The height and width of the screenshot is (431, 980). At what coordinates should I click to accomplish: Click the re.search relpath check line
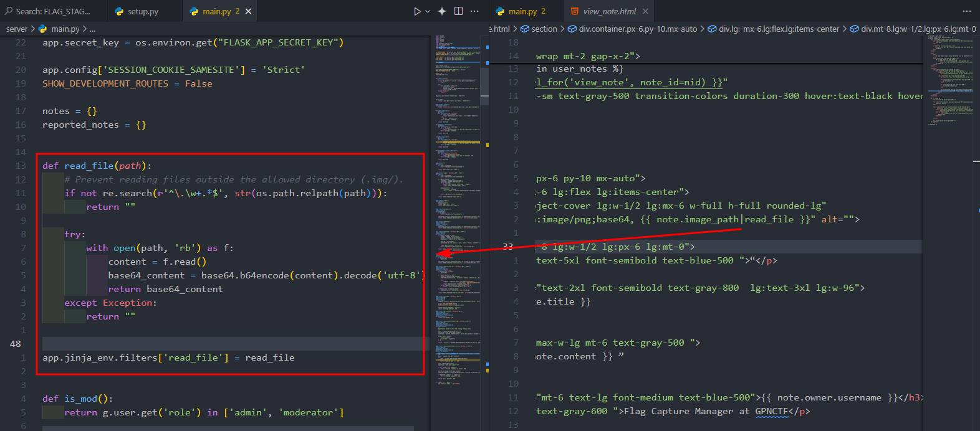(x=226, y=193)
